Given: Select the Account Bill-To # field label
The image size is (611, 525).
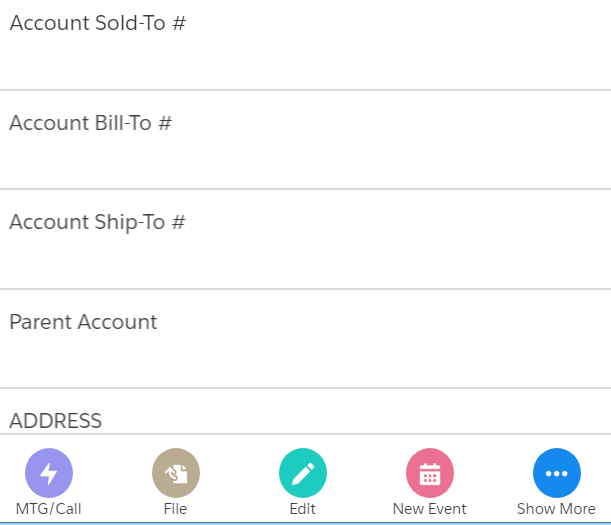Looking at the screenshot, I should pos(91,123).
